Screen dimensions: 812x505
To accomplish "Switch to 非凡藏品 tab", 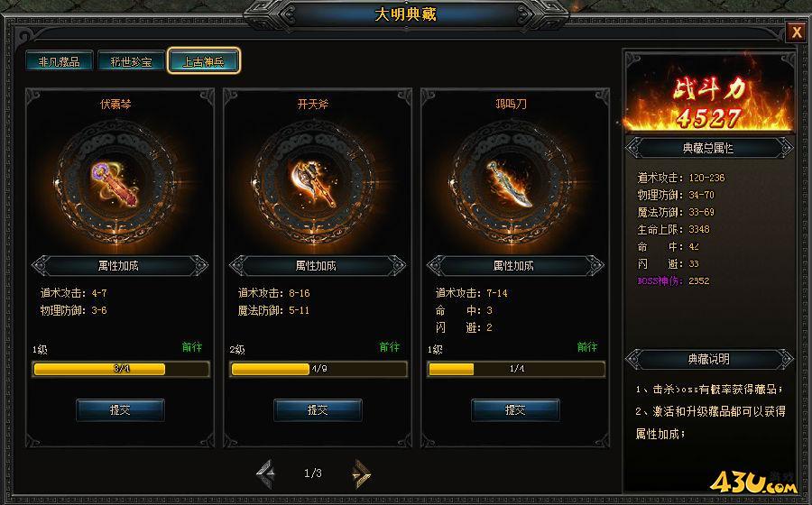I will coord(59,61).
